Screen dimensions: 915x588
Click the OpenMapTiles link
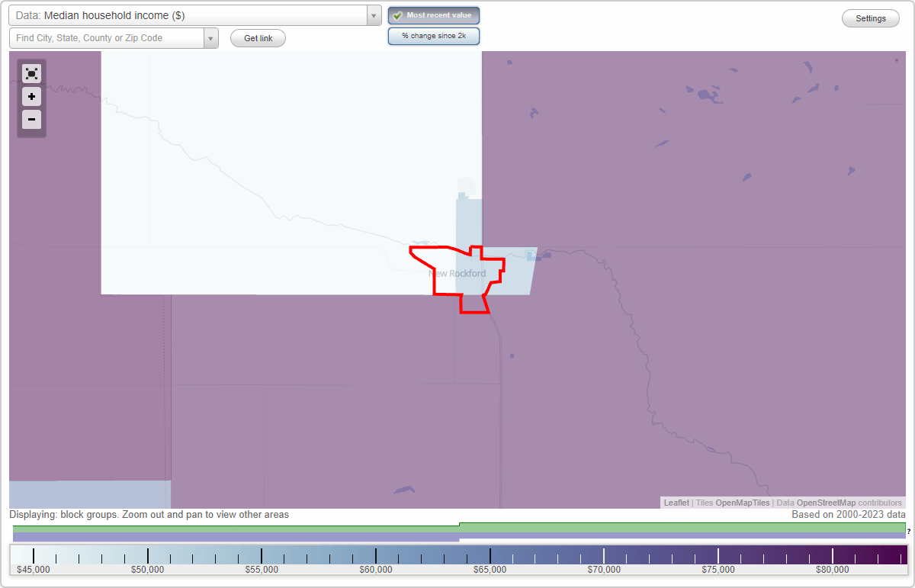tap(743, 503)
